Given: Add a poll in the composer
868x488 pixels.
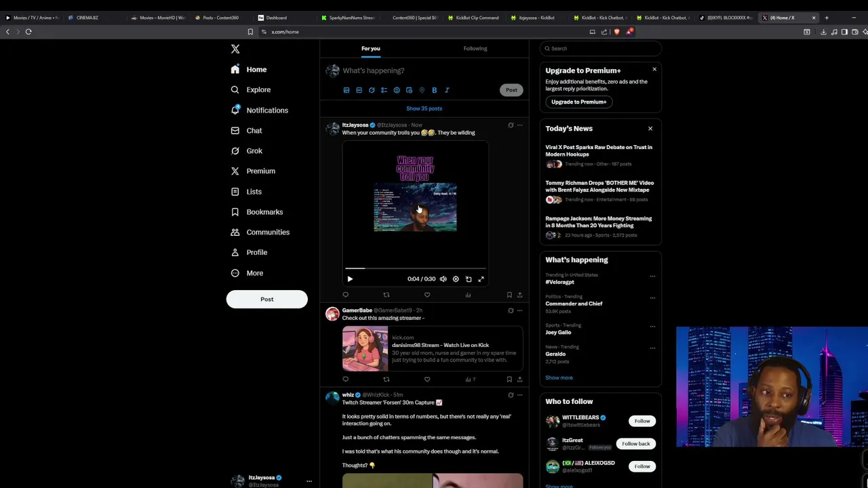Looking at the screenshot, I should point(384,90).
